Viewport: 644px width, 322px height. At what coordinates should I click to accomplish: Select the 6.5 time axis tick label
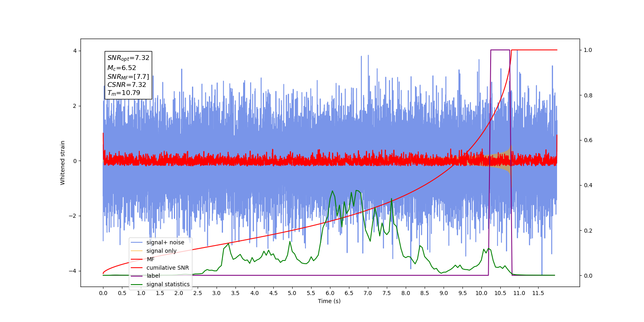point(349,293)
